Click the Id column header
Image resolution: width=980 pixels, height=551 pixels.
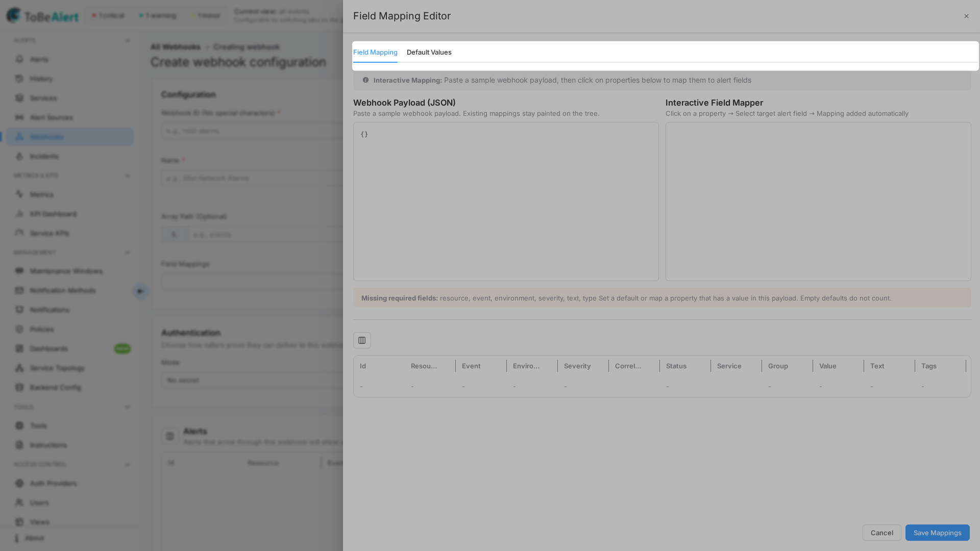coord(362,366)
